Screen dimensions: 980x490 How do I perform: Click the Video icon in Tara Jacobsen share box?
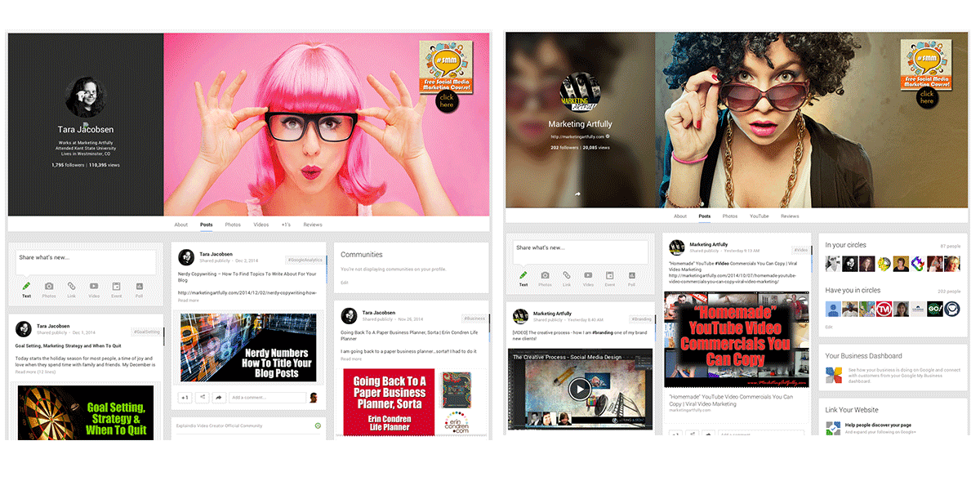pyautogui.click(x=94, y=287)
